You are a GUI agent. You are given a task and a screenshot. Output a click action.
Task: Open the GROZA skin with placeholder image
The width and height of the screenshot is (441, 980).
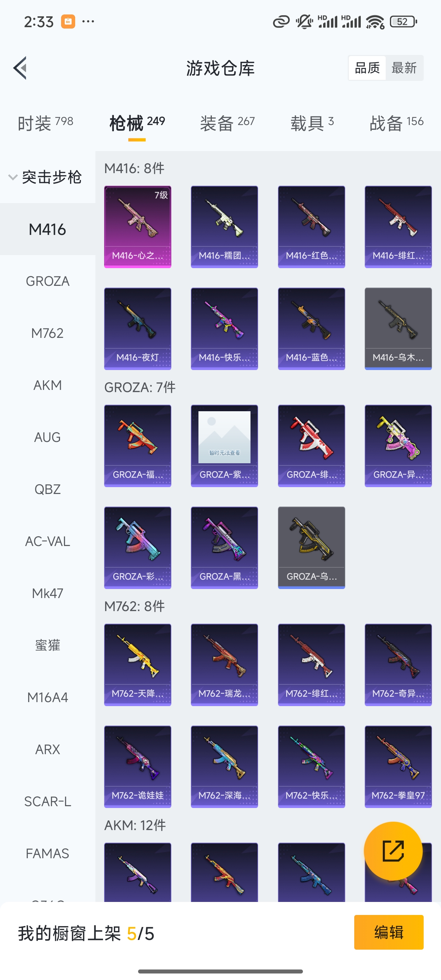click(x=224, y=446)
